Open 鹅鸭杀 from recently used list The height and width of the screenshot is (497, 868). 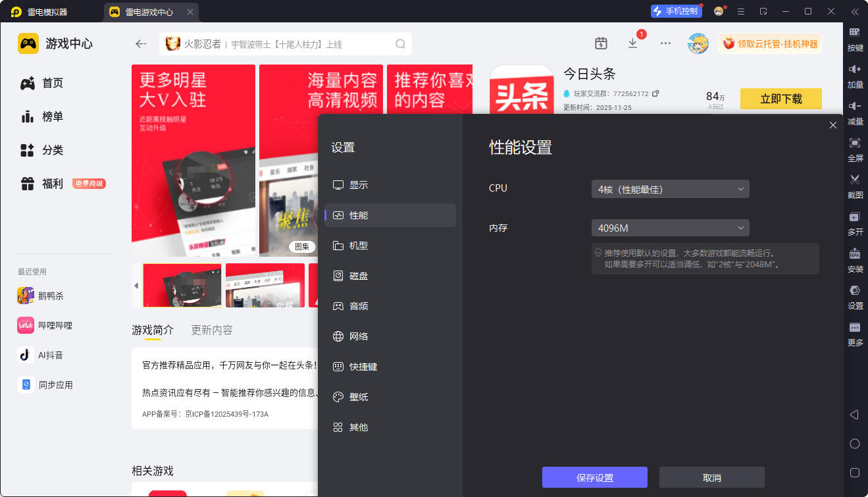tap(51, 296)
